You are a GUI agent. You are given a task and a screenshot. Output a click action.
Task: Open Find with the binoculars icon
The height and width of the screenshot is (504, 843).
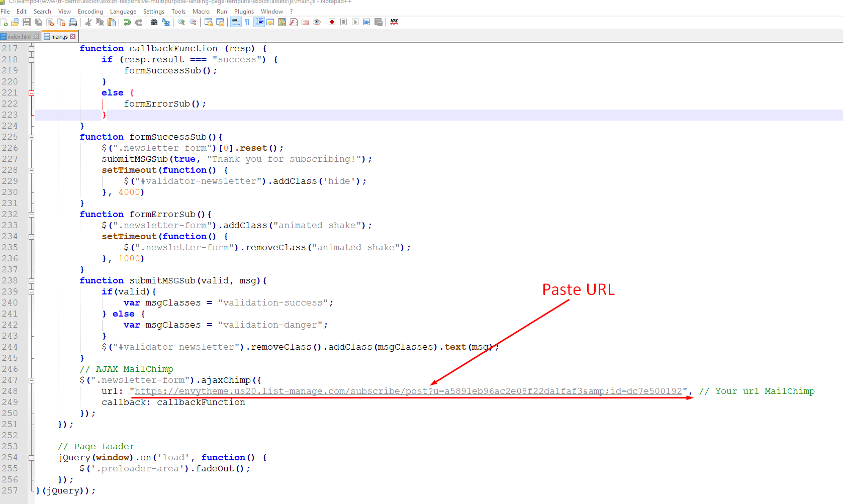click(x=154, y=22)
